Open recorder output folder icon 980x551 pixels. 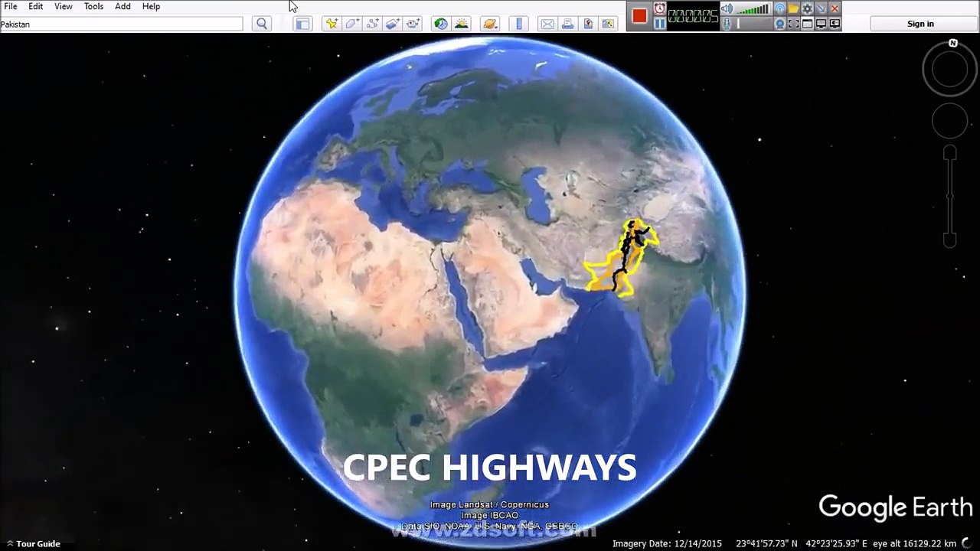click(793, 8)
